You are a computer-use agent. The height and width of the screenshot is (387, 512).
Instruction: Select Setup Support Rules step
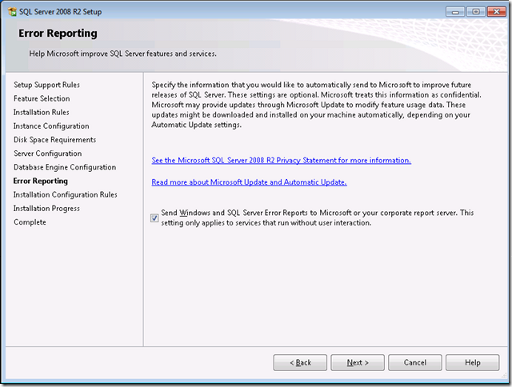tap(47, 85)
